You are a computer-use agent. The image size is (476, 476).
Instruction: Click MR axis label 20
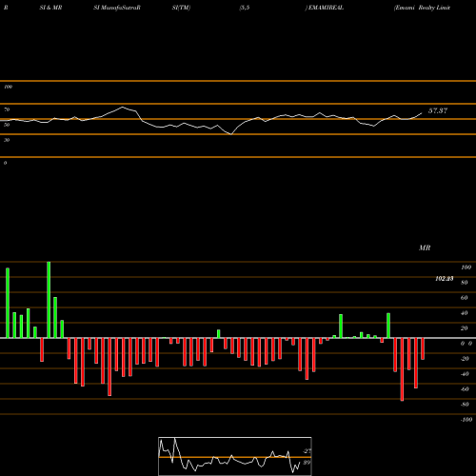coord(465,328)
